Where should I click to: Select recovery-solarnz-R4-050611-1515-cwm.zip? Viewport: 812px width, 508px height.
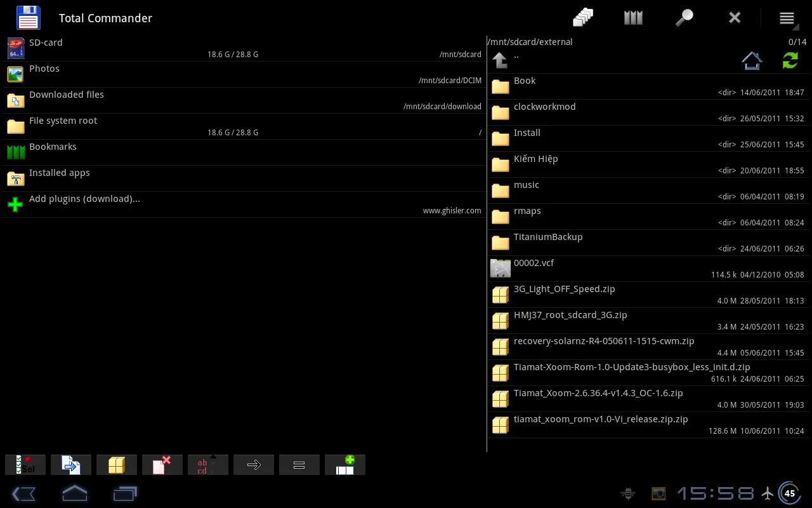[x=647, y=347]
